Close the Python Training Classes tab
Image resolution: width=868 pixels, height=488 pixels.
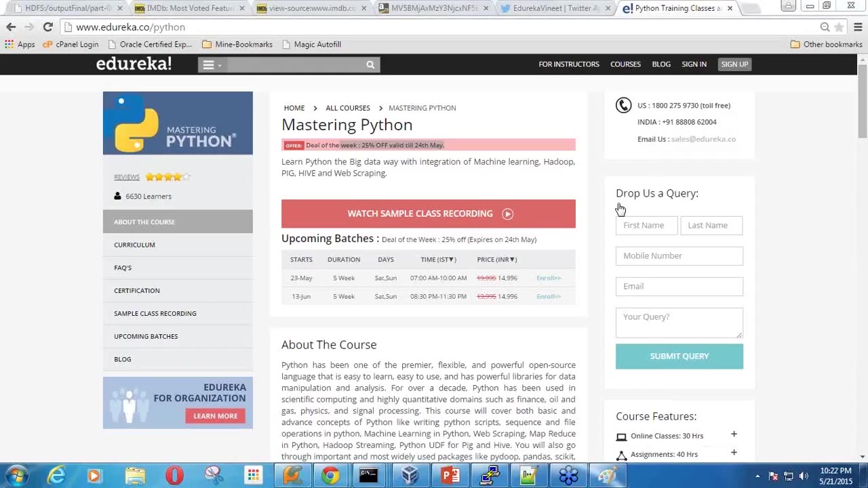[730, 8]
